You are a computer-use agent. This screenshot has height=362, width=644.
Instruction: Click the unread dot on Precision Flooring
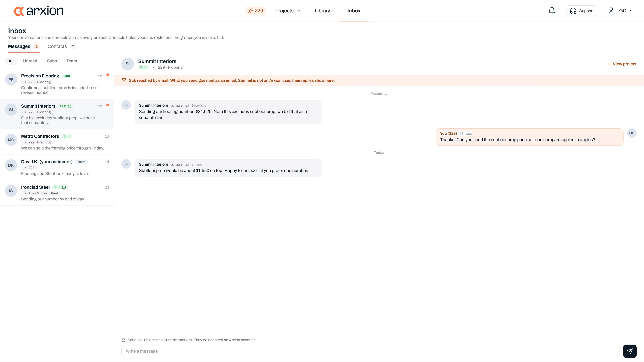(x=108, y=75)
